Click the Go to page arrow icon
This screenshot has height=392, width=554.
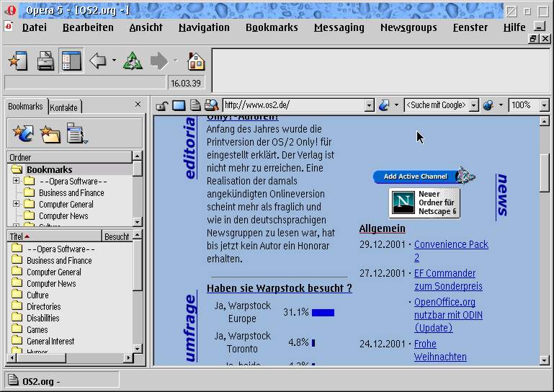384,105
